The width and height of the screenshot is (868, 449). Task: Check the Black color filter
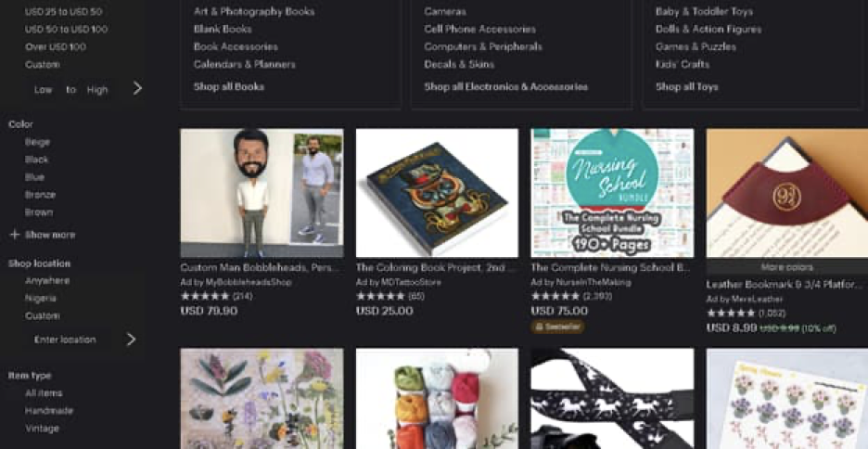tap(36, 160)
